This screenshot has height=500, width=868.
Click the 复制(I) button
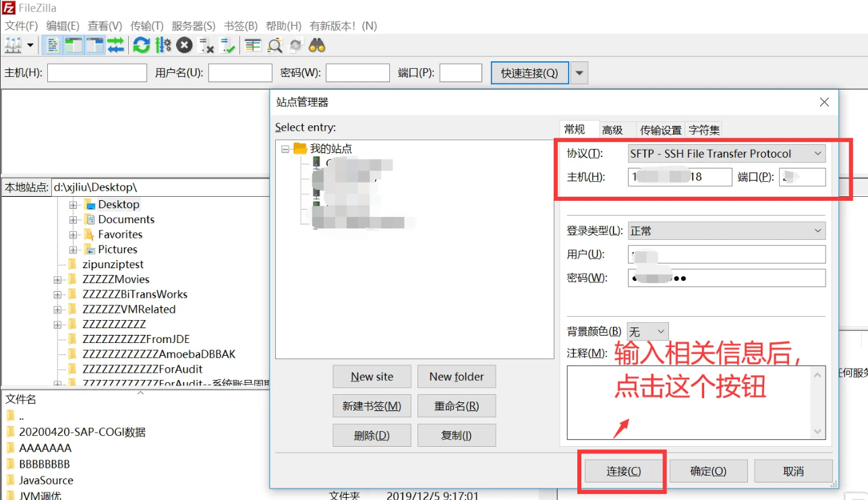(x=457, y=435)
